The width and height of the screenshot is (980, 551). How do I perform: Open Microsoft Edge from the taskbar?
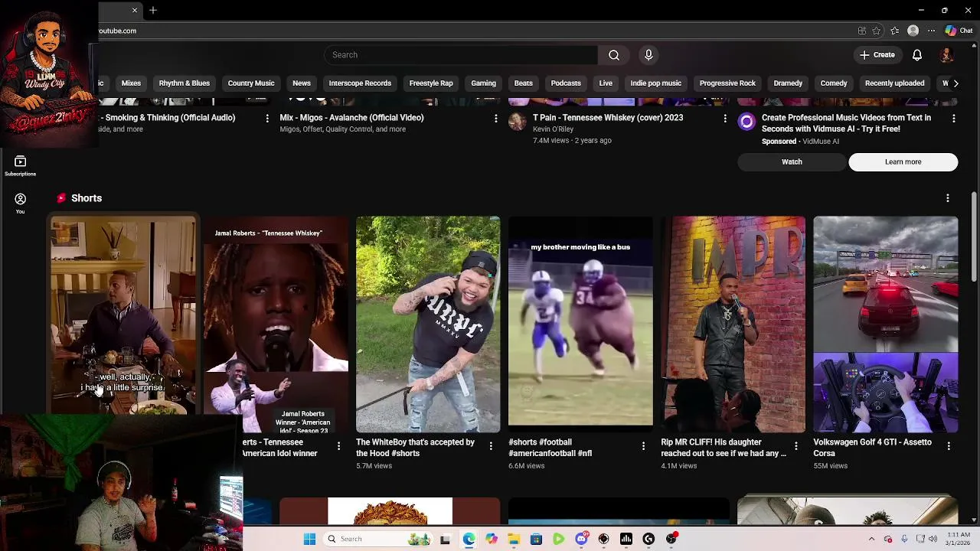pos(469,540)
